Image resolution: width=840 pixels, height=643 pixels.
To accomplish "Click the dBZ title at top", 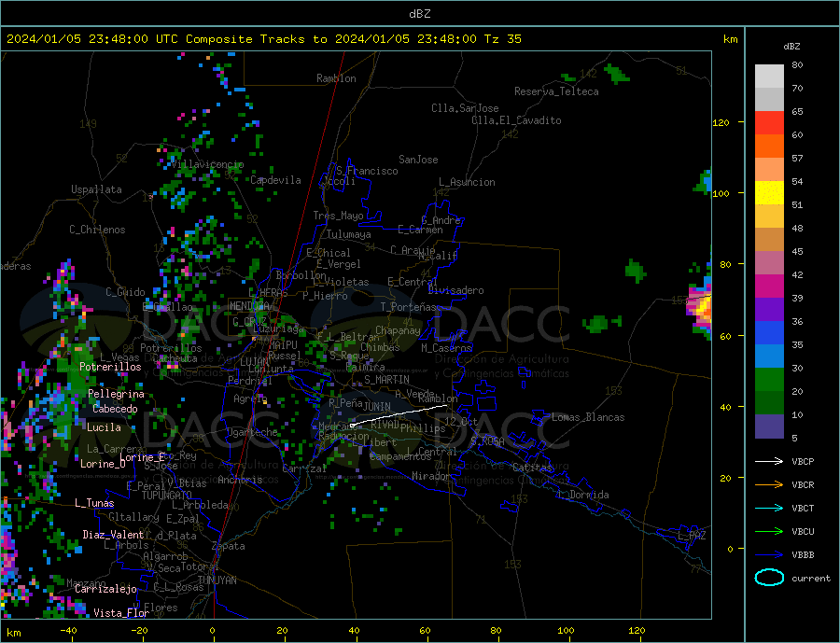I will pyautogui.click(x=419, y=14).
